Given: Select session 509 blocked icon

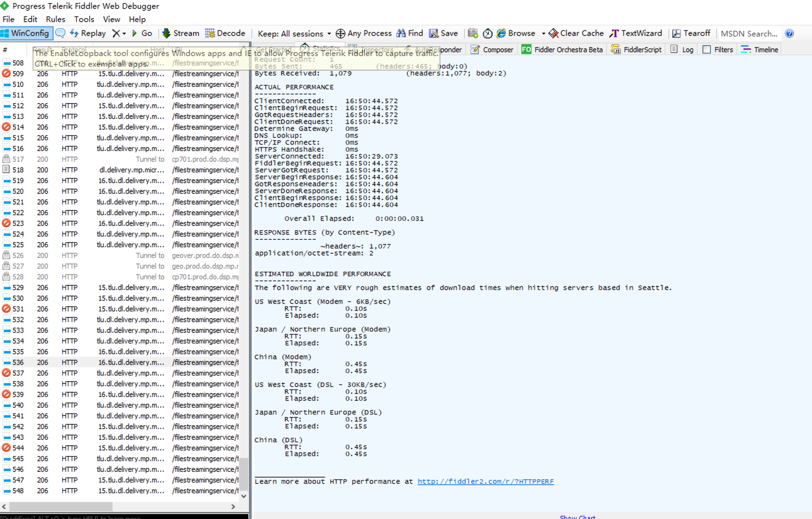Looking at the screenshot, I should (6, 73).
